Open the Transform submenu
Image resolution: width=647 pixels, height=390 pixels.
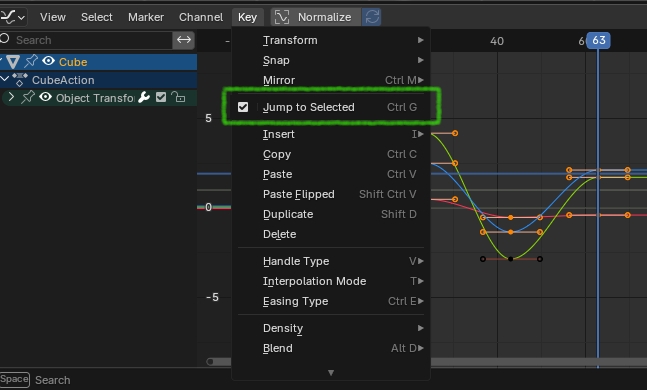click(331, 40)
